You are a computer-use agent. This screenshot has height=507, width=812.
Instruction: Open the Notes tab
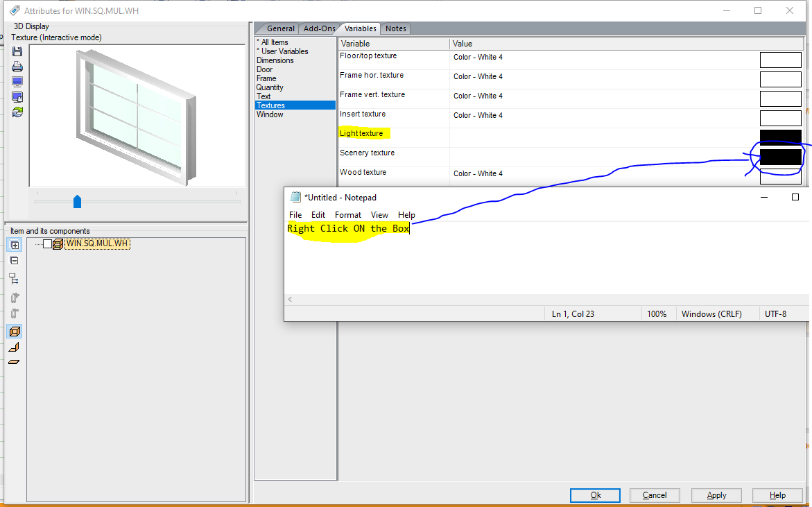[396, 28]
